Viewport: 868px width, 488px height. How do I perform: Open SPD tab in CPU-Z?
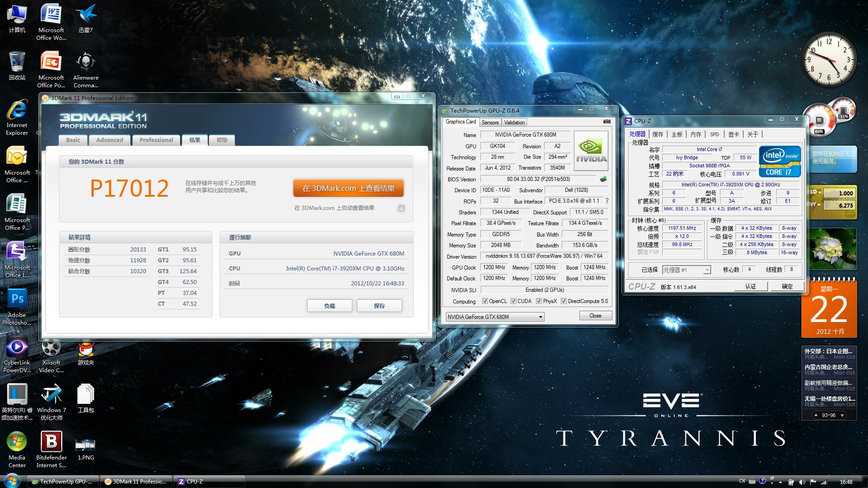point(714,134)
